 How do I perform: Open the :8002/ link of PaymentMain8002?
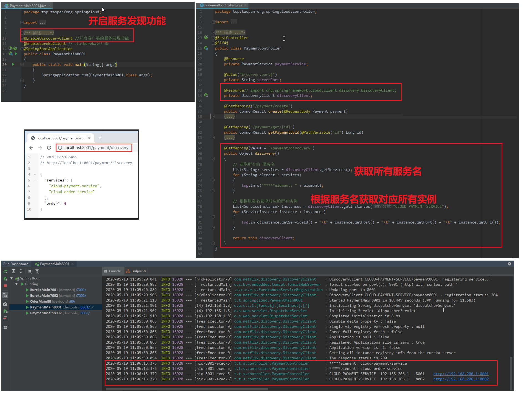tap(85, 313)
